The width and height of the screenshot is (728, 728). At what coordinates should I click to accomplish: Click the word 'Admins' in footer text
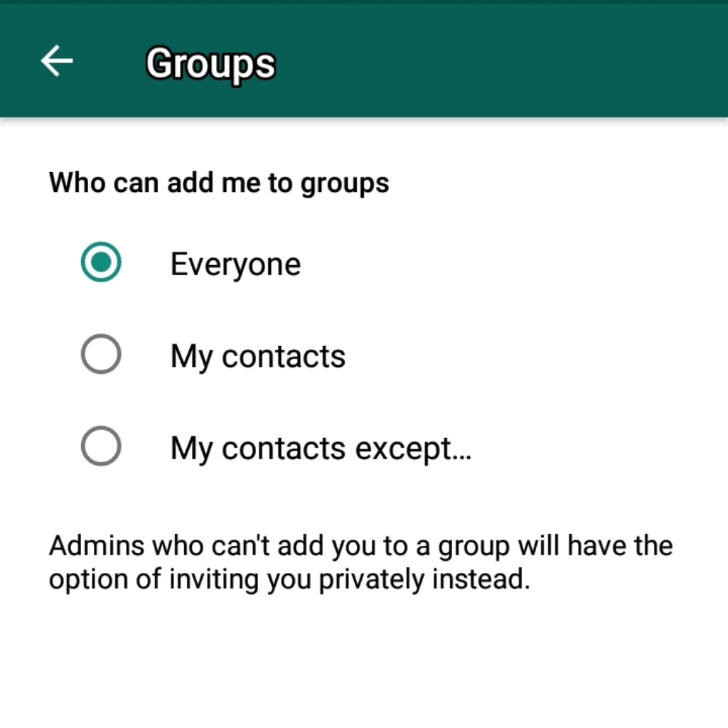click(x=97, y=545)
